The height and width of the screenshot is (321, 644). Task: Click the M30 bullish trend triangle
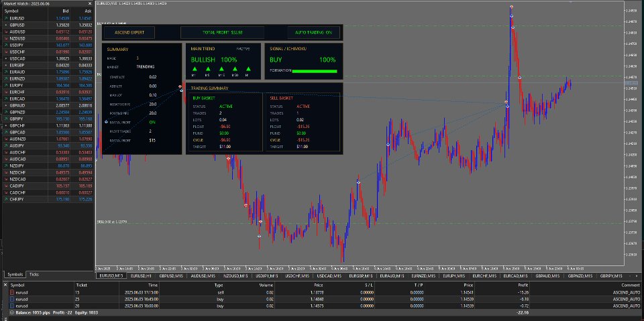point(235,69)
